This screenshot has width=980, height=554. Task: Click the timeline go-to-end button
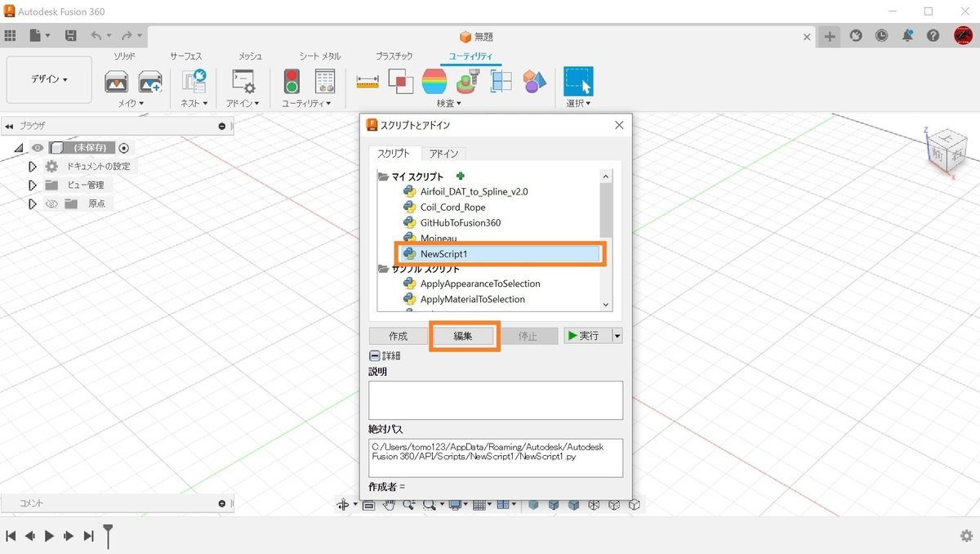click(89, 536)
